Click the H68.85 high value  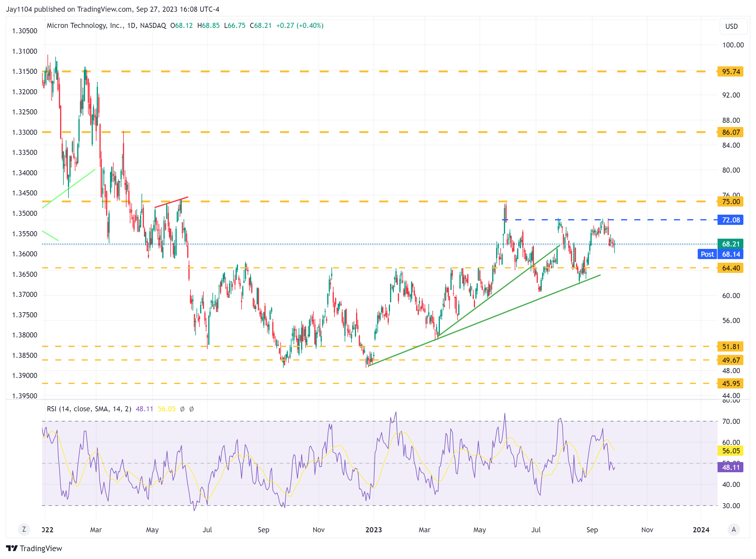pyautogui.click(x=208, y=26)
